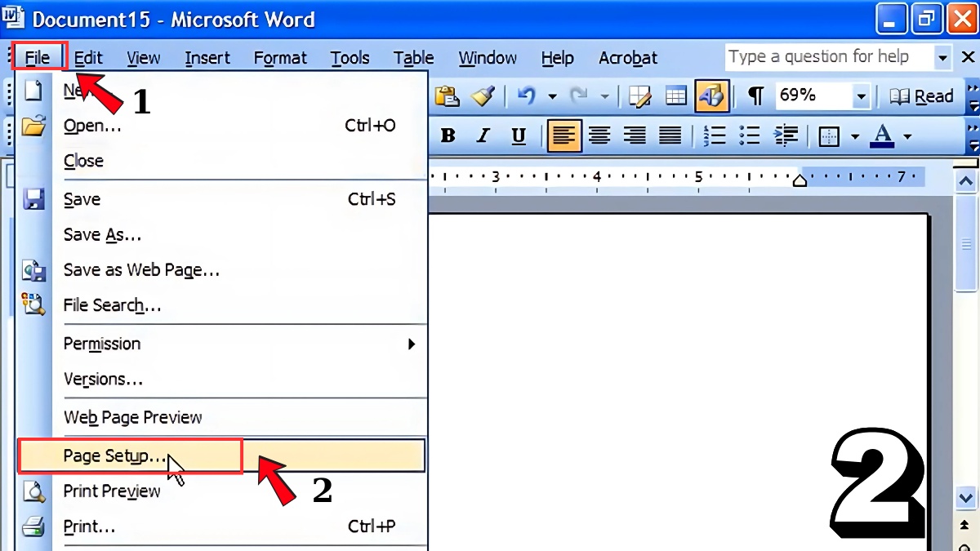Click the Print Preview icon in the menu
980x551 pixels.
[33, 491]
